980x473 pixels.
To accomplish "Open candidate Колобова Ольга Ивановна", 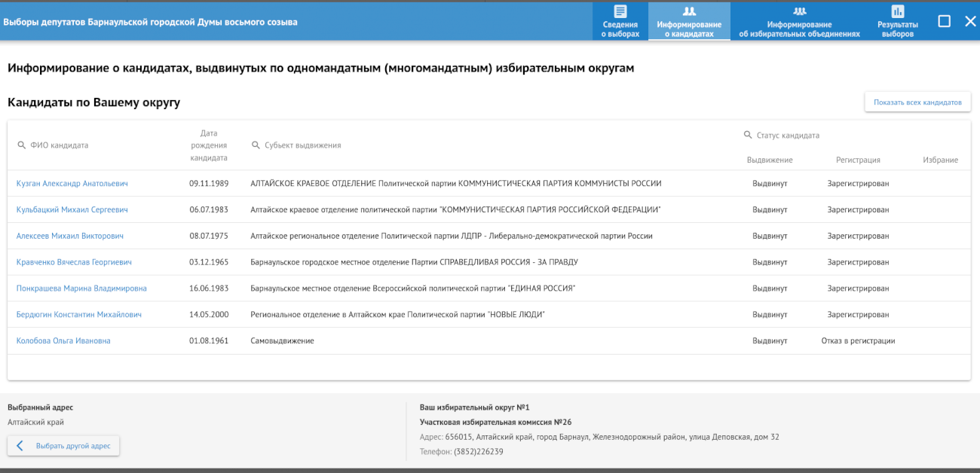I will [x=63, y=341].
